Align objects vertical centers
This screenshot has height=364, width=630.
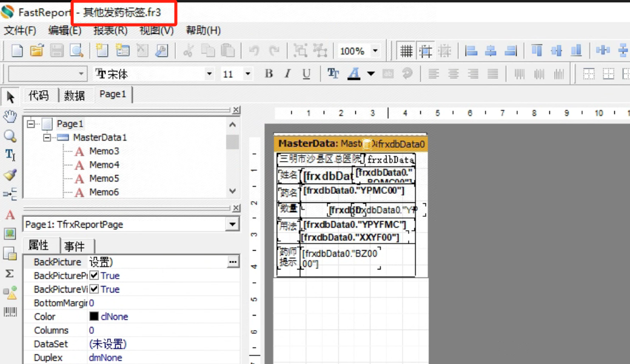pos(557,51)
